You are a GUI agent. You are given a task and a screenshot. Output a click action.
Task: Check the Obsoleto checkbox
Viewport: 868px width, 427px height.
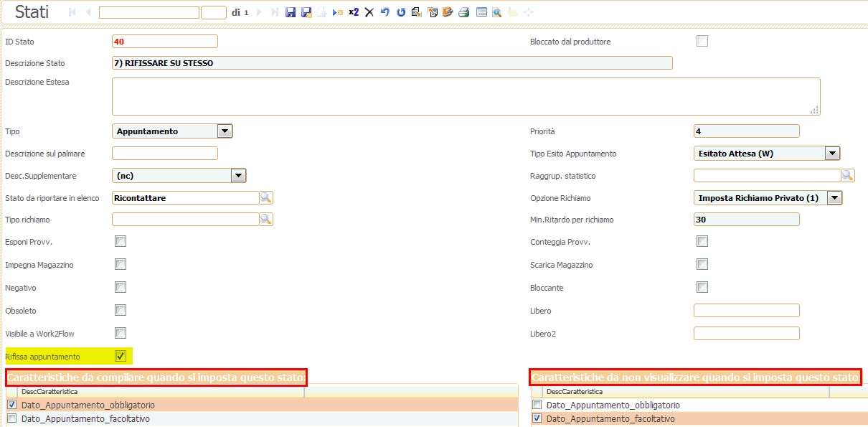click(121, 310)
